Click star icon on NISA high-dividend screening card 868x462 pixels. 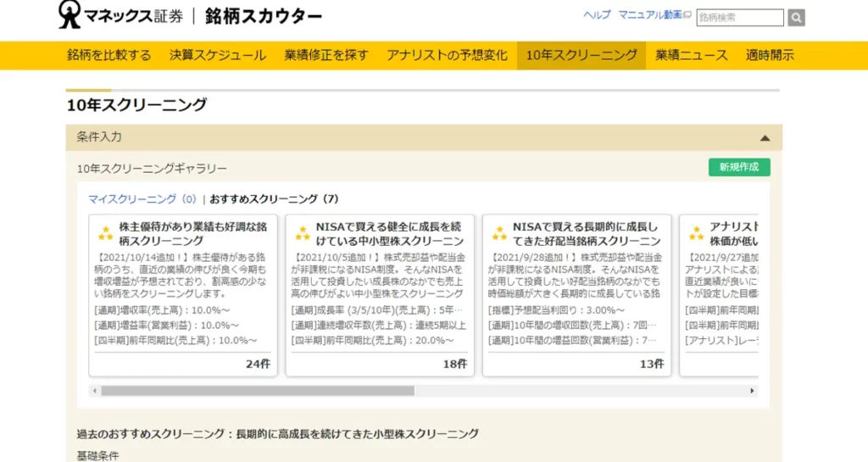coord(498,233)
